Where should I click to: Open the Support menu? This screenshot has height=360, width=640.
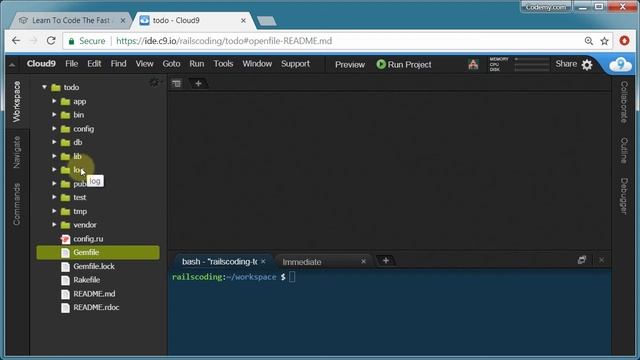[x=296, y=64]
